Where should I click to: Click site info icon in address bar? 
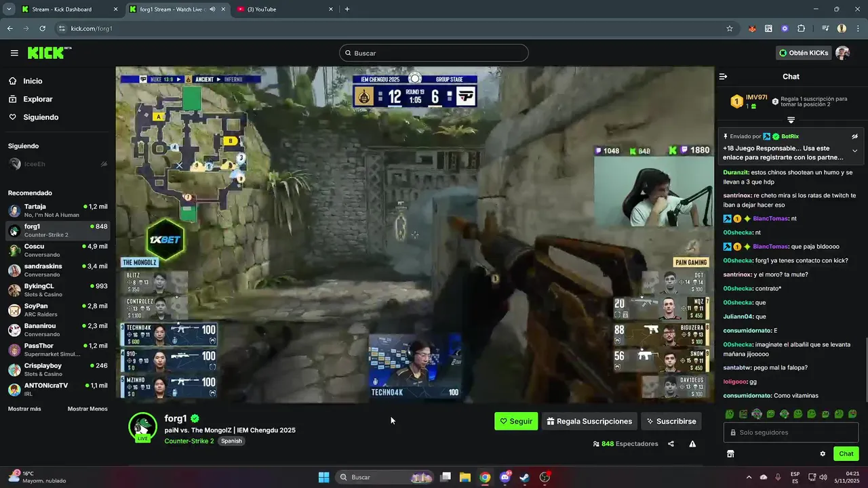coord(62,28)
